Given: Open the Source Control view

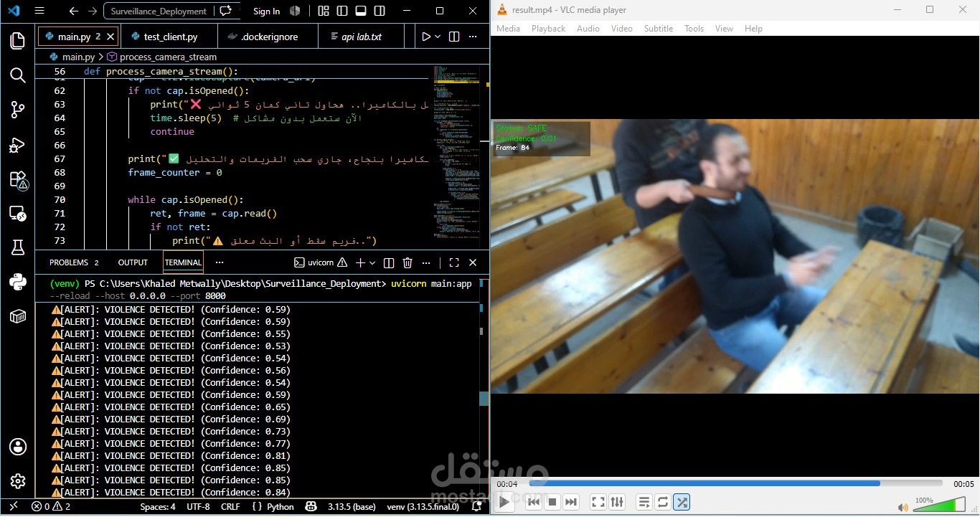Looking at the screenshot, I should pos(18,110).
